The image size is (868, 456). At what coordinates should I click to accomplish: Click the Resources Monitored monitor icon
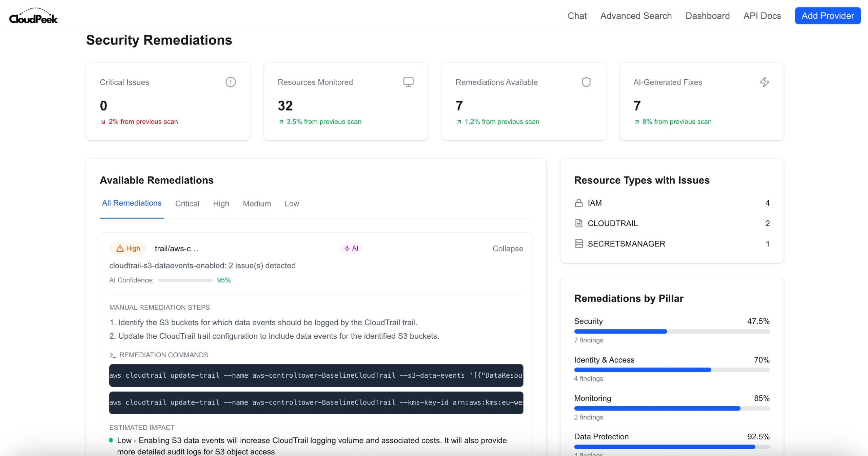coord(408,82)
